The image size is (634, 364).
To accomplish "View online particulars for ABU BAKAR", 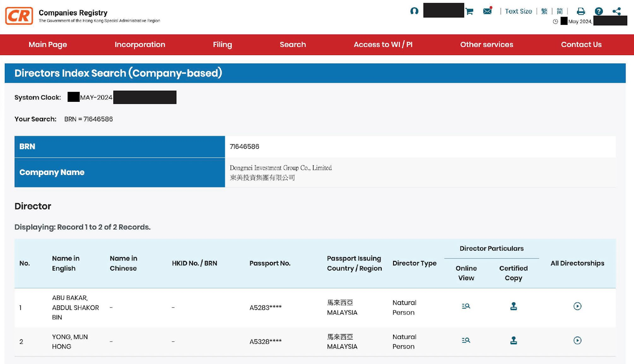I will point(466,306).
